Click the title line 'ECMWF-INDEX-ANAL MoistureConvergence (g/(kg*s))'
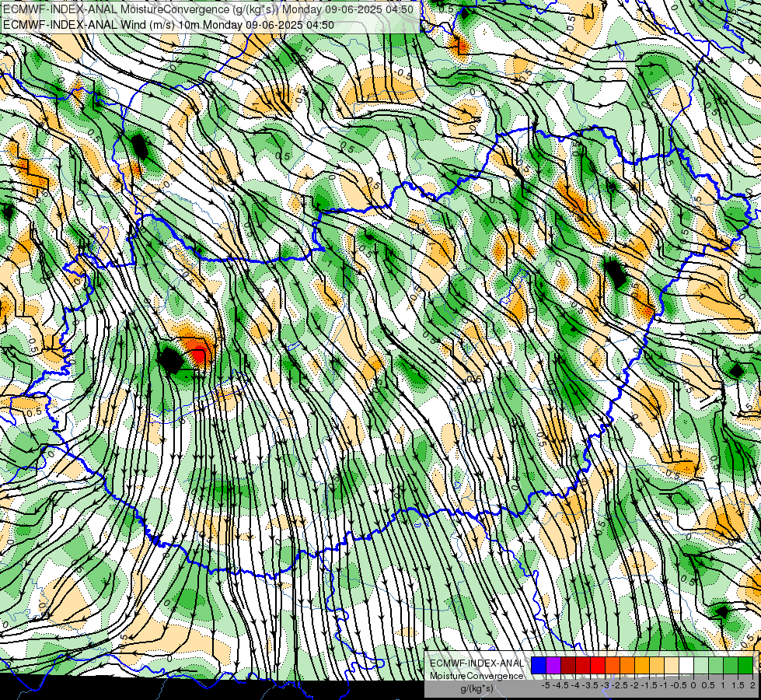The width and height of the screenshot is (761, 700). pos(139,9)
